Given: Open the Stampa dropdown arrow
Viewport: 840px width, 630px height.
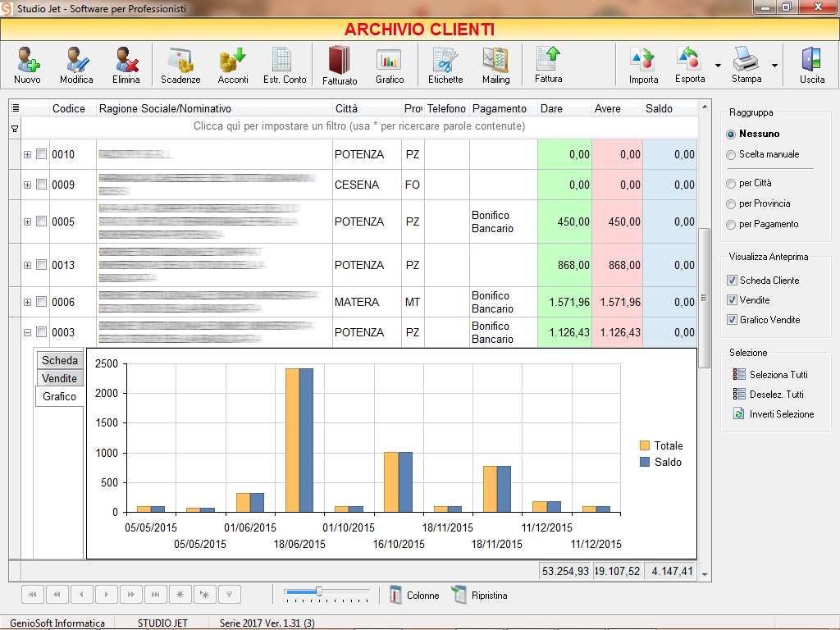Looking at the screenshot, I should [774, 66].
